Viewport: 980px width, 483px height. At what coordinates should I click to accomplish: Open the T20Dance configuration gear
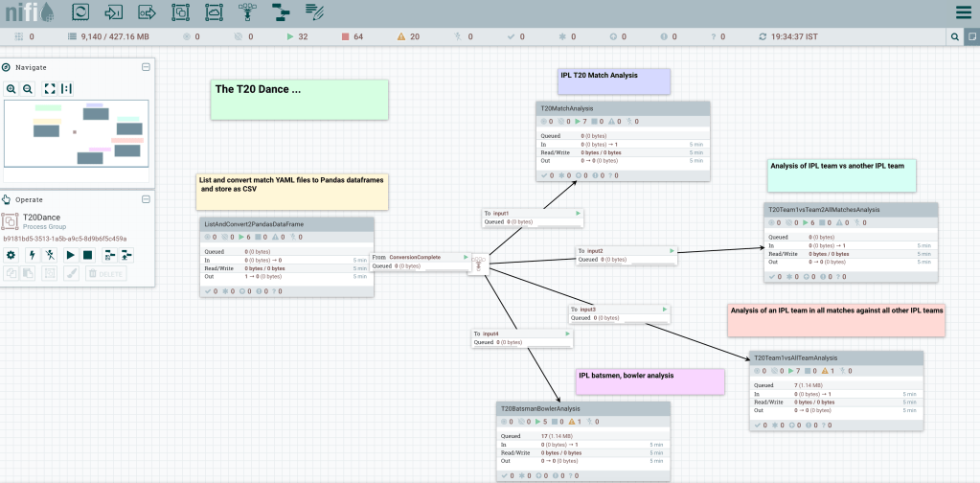[x=11, y=255]
